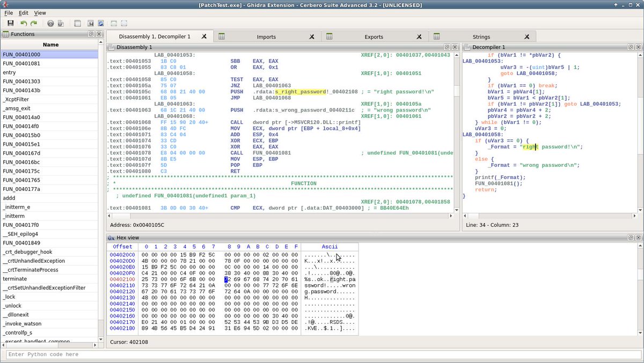Click the Save floppy disk icon

click(10, 24)
